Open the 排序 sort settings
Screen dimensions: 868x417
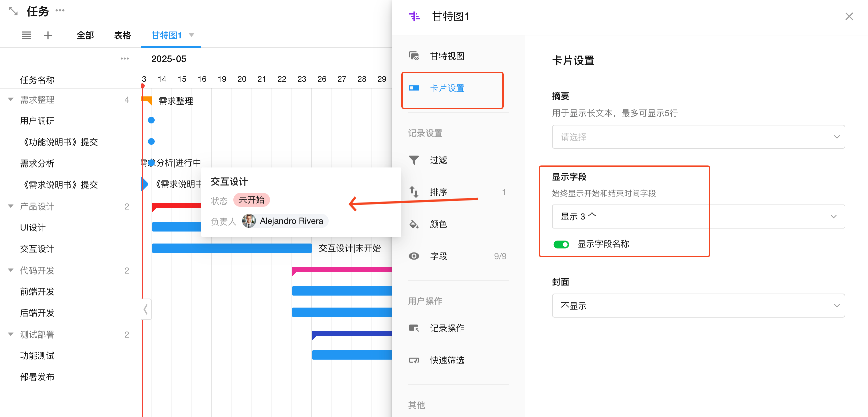click(x=438, y=192)
